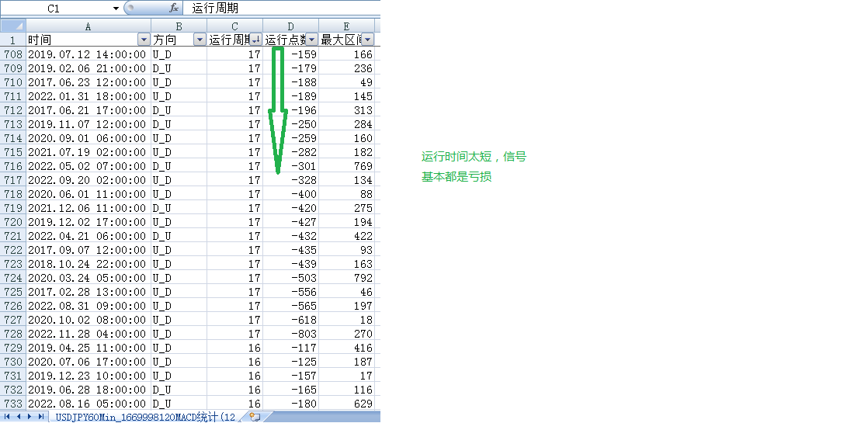Click the D_U cell in row 732
Screen dimensions: 868x430
click(179, 390)
